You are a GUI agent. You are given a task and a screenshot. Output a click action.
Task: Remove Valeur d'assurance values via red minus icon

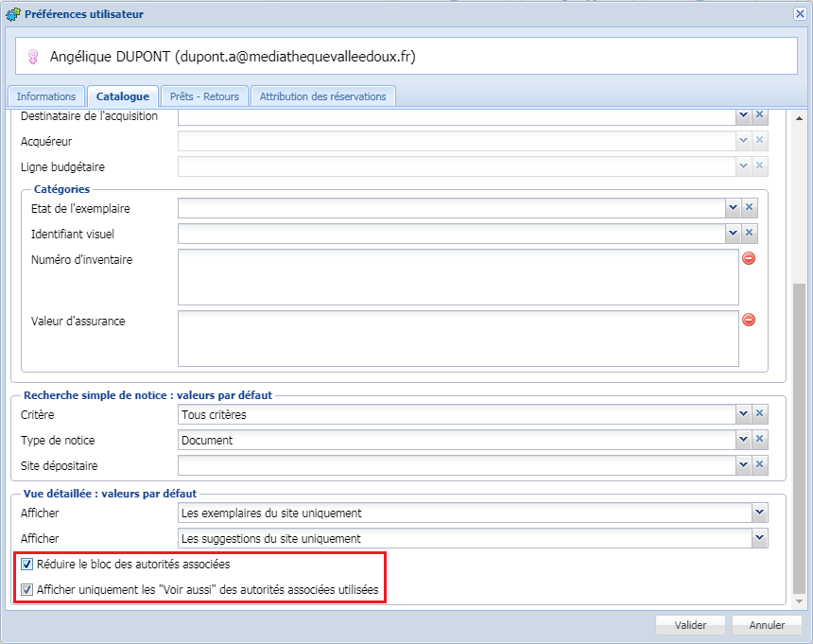749,320
